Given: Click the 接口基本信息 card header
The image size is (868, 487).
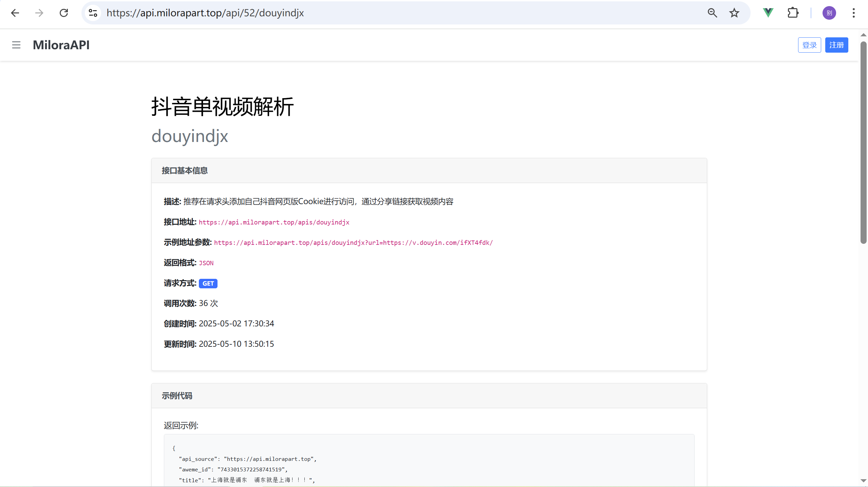Looking at the screenshot, I should click(429, 170).
